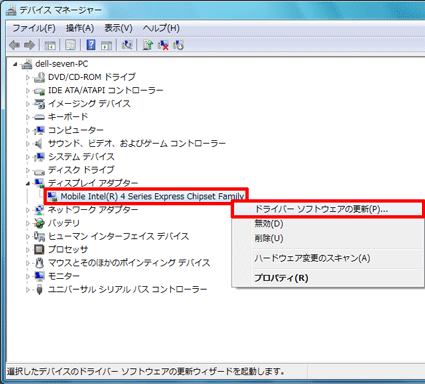The height and width of the screenshot is (384, 425).
Task: Select the キーボード label
Action: coord(68,117)
